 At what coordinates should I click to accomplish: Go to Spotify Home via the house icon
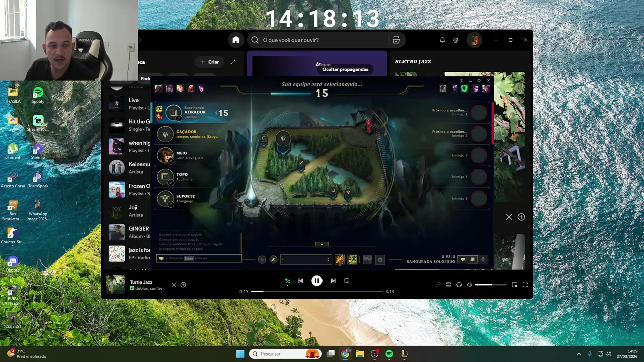(x=236, y=40)
